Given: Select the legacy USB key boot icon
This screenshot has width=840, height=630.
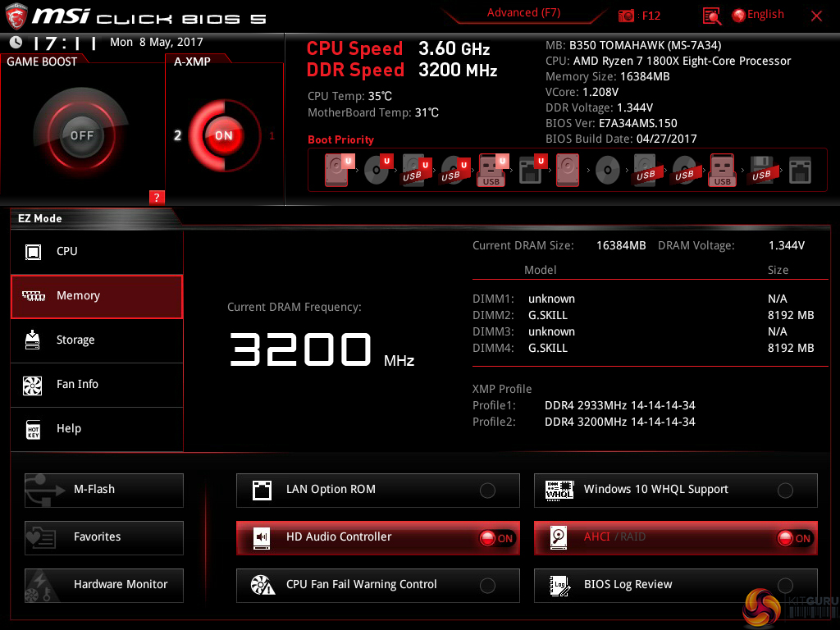Looking at the screenshot, I should [x=723, y=171].
